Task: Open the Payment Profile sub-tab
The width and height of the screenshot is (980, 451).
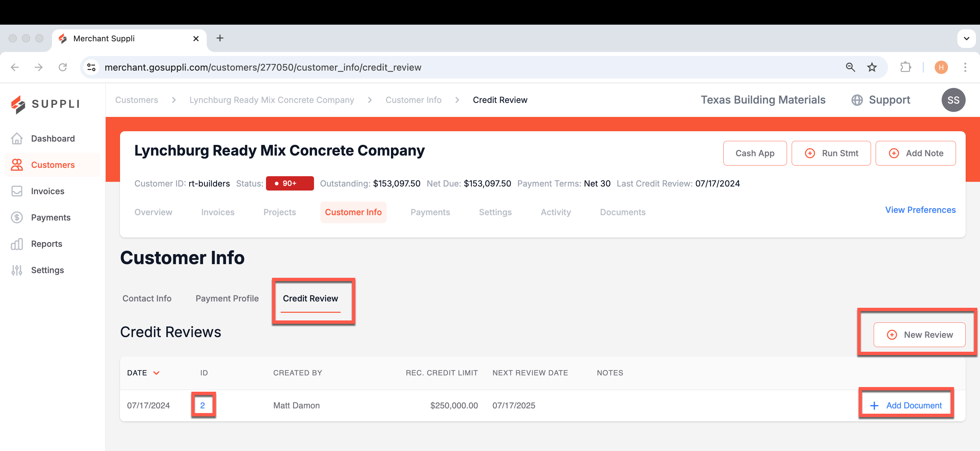Action: click(x=227, y=298)
